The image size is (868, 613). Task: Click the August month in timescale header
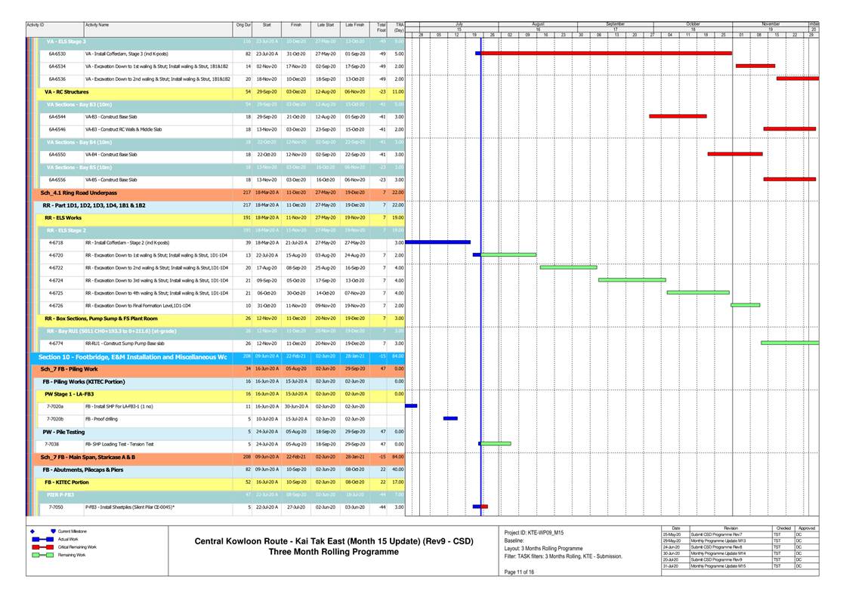538,24
